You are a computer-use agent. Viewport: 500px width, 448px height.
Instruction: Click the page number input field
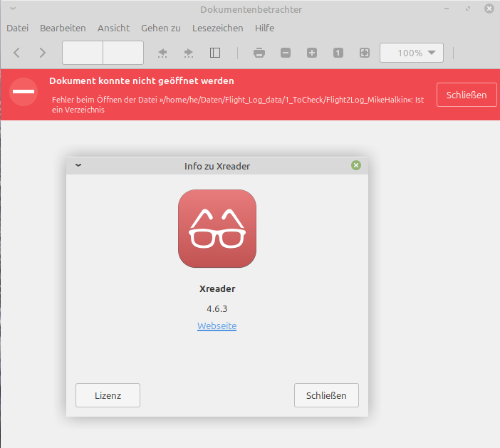[83, 53]
